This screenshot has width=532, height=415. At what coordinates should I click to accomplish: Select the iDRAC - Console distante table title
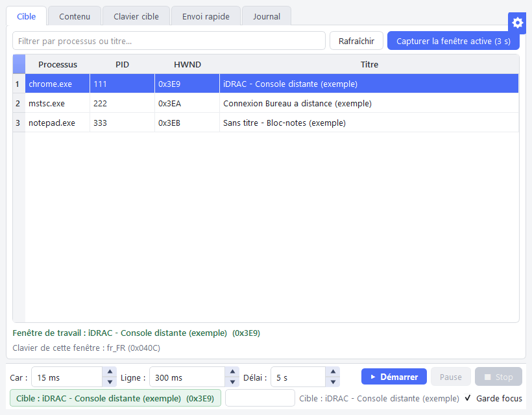pos(369,84)
